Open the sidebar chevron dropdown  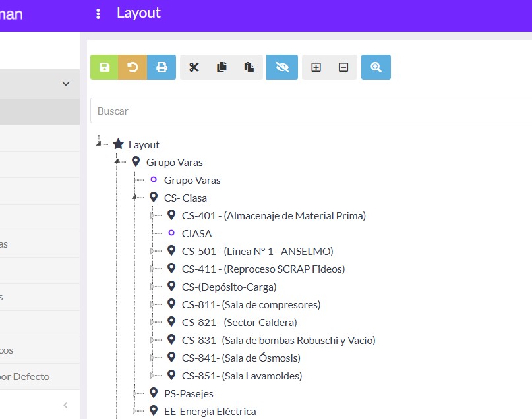[x=65, y=84]
